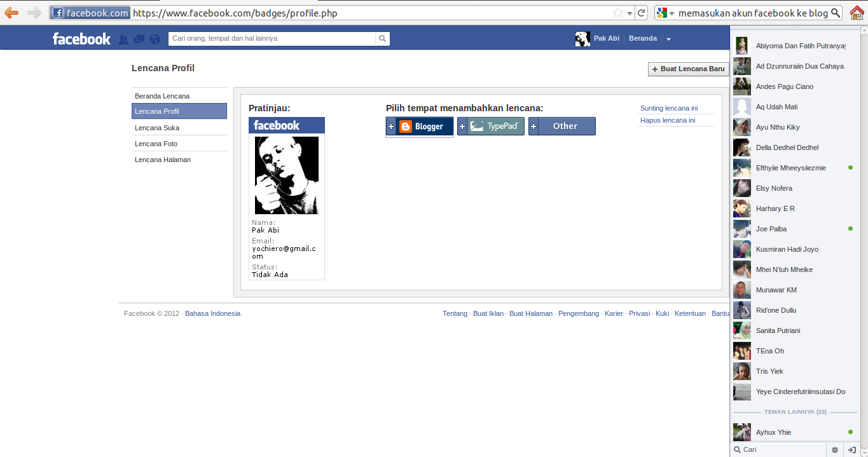Open the browser home page icon
Viewport: 868px width, 457px height.
[857, 13]
